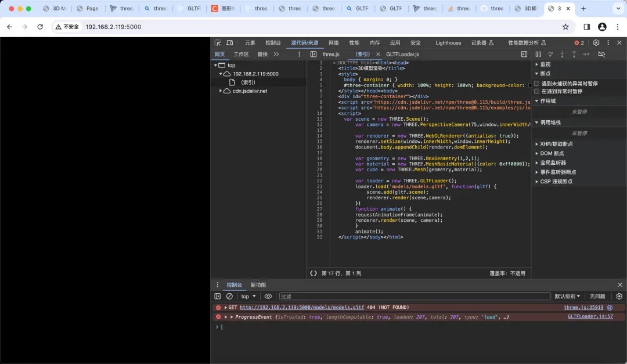Switch to 元素 Elements panel
The width and height of the screenshot is (627, 364).
click(x=250, y=43)
